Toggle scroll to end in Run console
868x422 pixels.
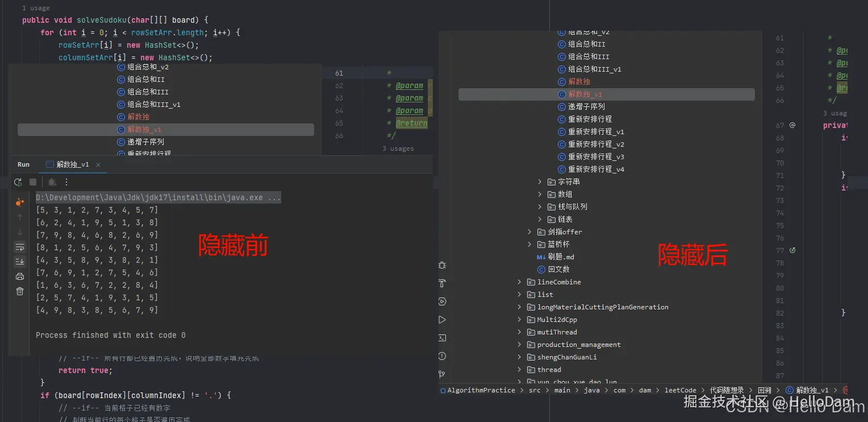click(x=20, y=262)
